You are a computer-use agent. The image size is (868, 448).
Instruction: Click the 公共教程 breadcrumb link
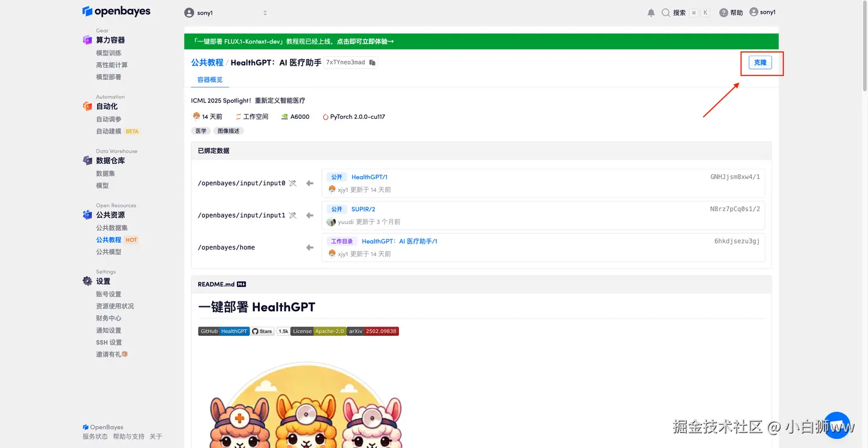point(207,63)
